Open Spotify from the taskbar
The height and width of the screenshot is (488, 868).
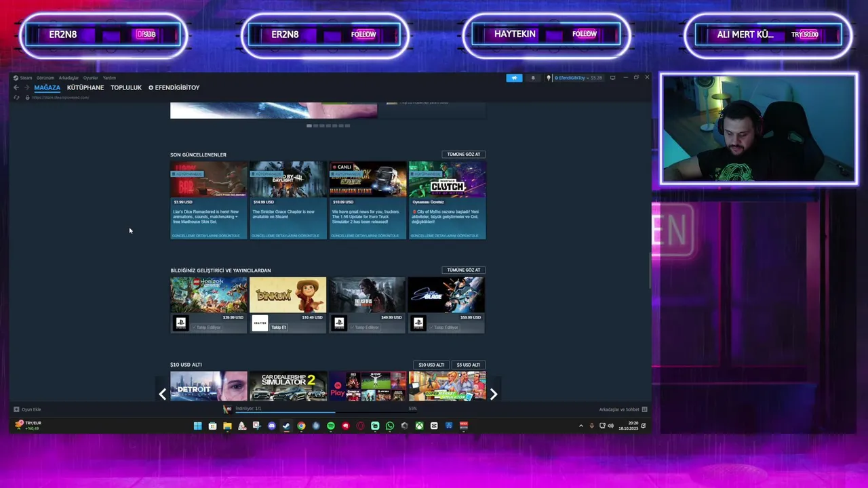point(331,426)
